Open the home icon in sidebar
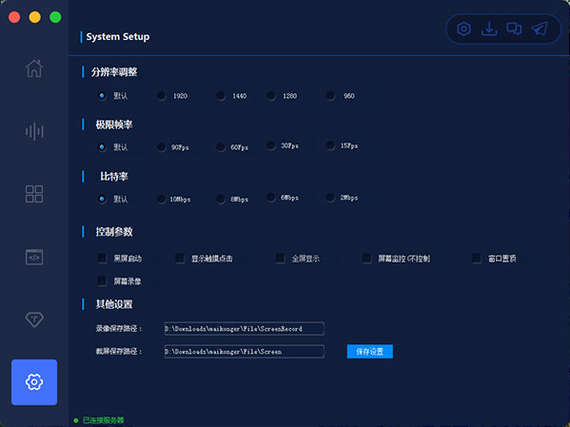Viewport: 570px width, 427px height. (x=34, y=68)
